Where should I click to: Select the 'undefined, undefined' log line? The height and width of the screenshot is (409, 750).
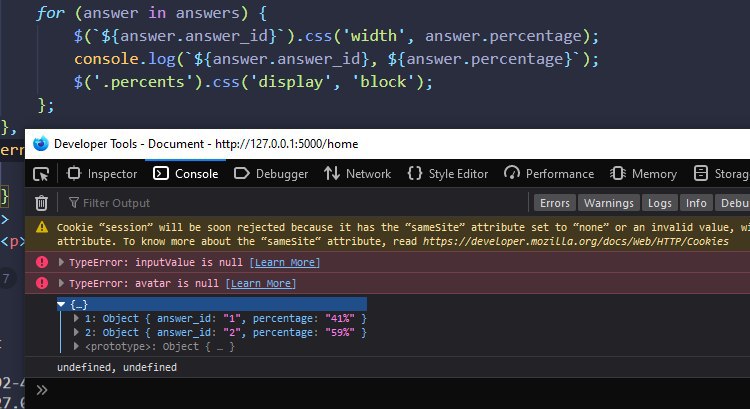tap(117, 367)
